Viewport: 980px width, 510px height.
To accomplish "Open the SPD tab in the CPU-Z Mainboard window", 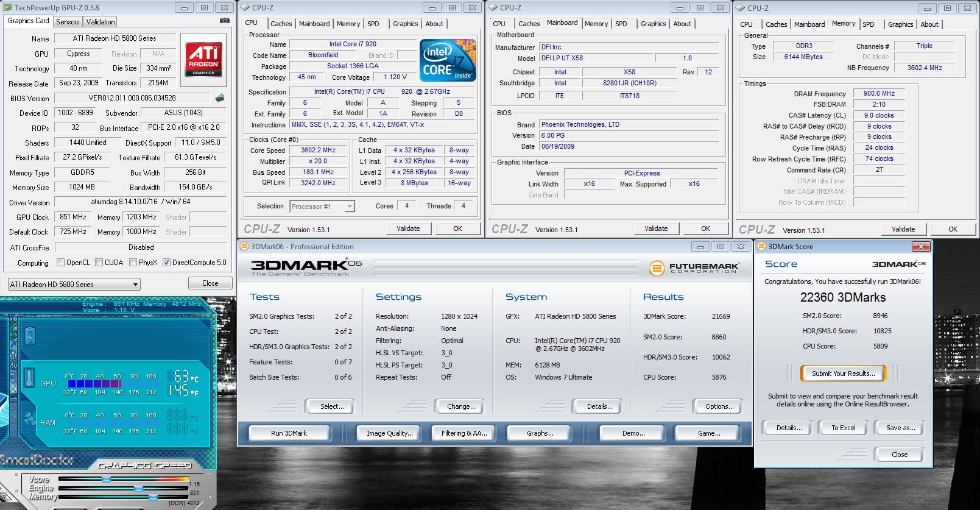I will click(x=621, y=24).
